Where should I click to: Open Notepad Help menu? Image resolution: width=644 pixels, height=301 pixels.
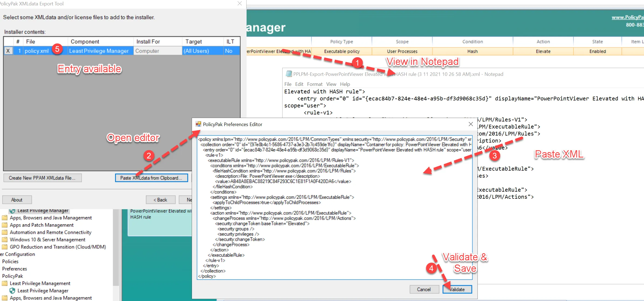(x=345, y=84)
